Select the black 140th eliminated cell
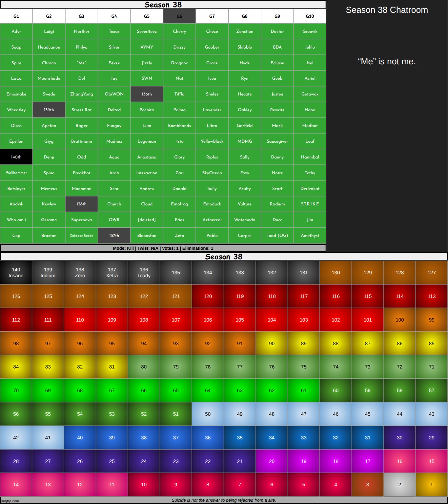This screenshot has width=448, height=504. (16, 157)
